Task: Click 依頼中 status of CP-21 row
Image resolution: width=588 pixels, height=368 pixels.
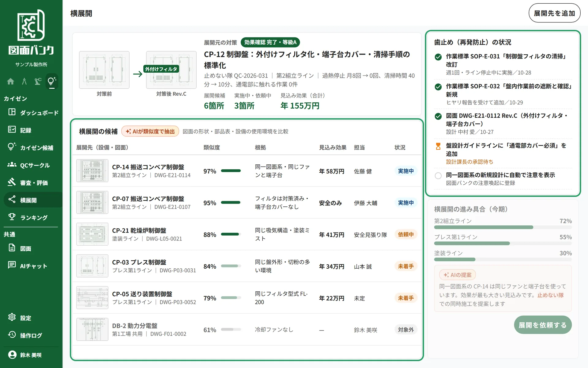Action: (x=406, y=235)
